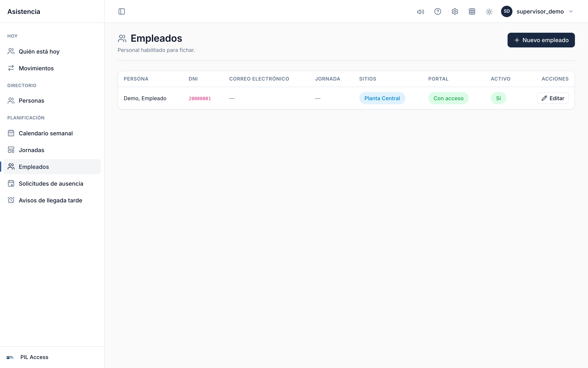The width and height of the screenshot is (588, 368).
Task: Click the pencil icon in Editar
Action: [x=544, y=98]
